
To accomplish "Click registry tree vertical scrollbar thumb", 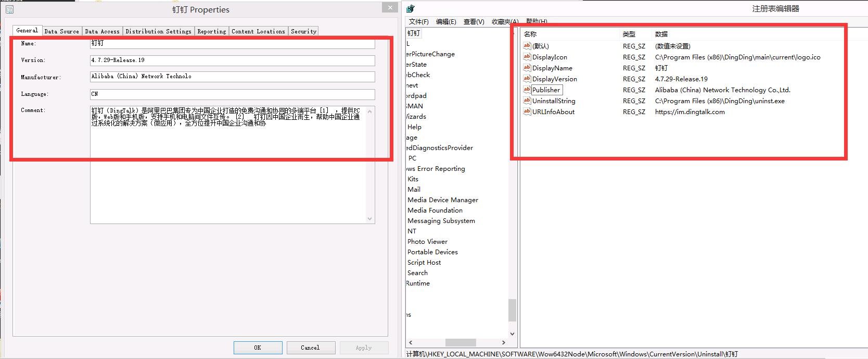I will pos(513,311).
